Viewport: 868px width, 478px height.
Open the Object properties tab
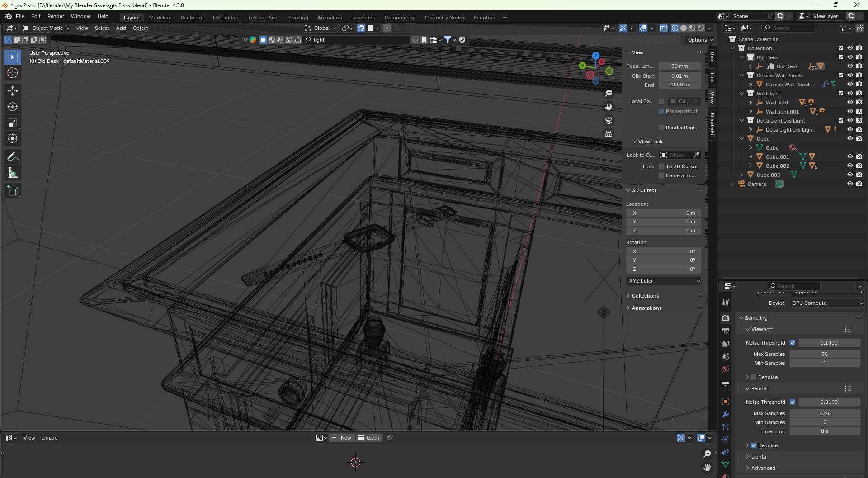pos(726,402)
